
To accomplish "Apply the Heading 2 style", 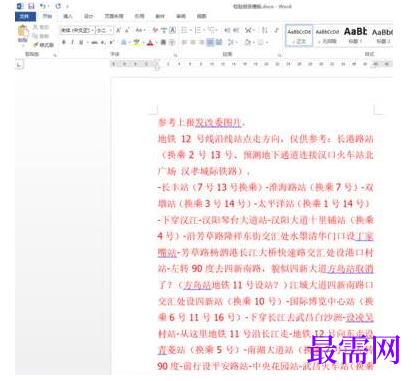I will point(382,35).
